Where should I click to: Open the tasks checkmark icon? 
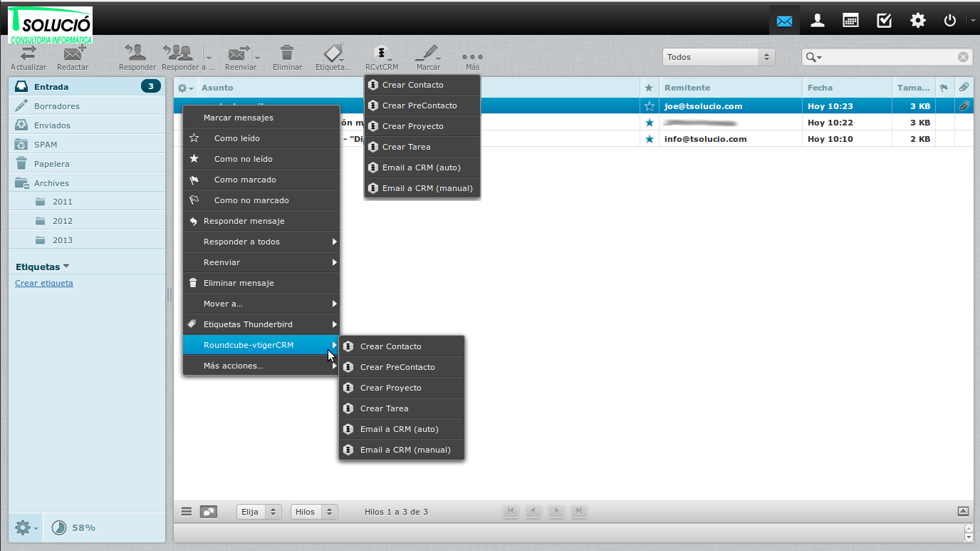click(884, 21)
